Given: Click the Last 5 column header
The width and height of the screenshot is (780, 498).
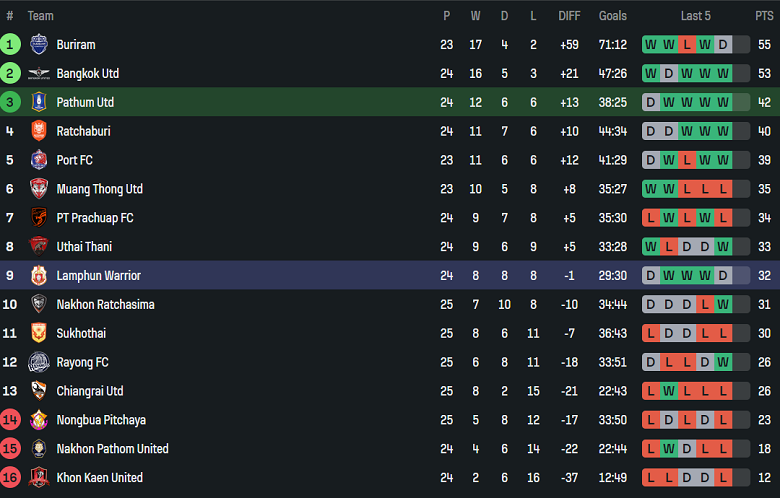Looking at the screenshot, I should pyautogui.click(x=696, y=16).
